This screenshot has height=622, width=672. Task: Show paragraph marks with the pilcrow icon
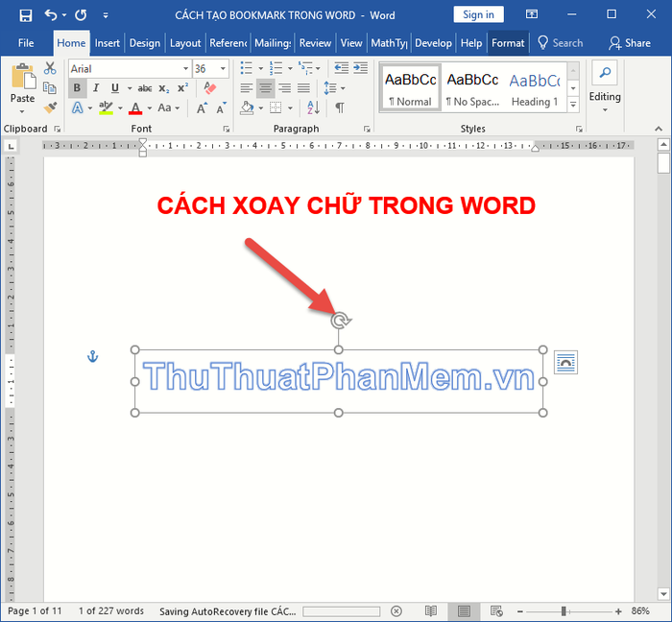coord(340,108)
